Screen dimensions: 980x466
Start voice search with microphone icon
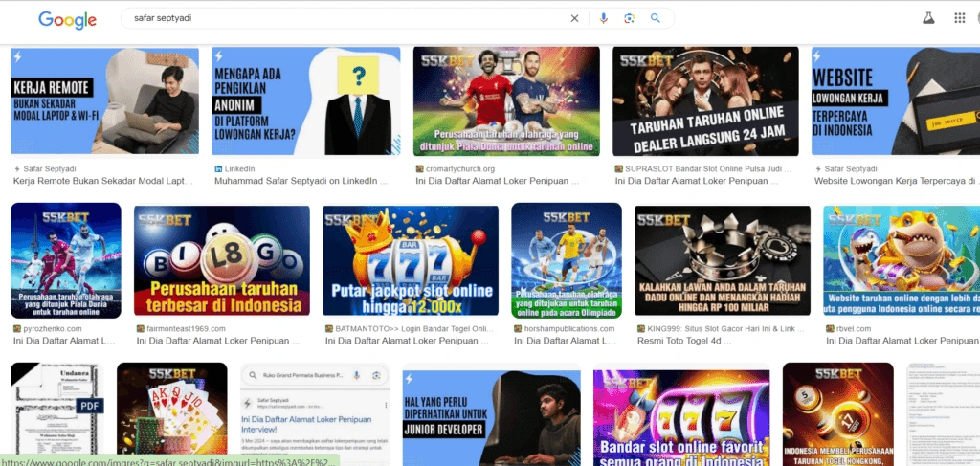(603, 18)
